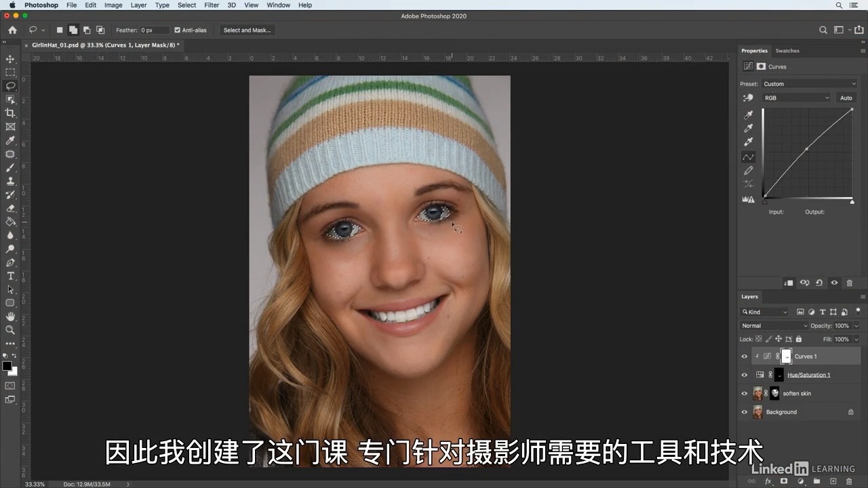
Task: Toggle clip to layer in Properties
Action: [789, 283]
